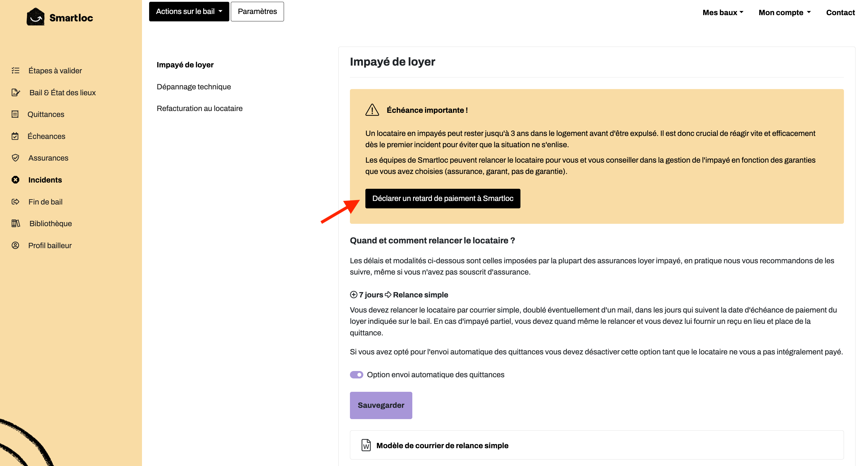Viewport: 868px width, 466px height.
Task: Click the Word document icon for relance model
Action: 366,445
